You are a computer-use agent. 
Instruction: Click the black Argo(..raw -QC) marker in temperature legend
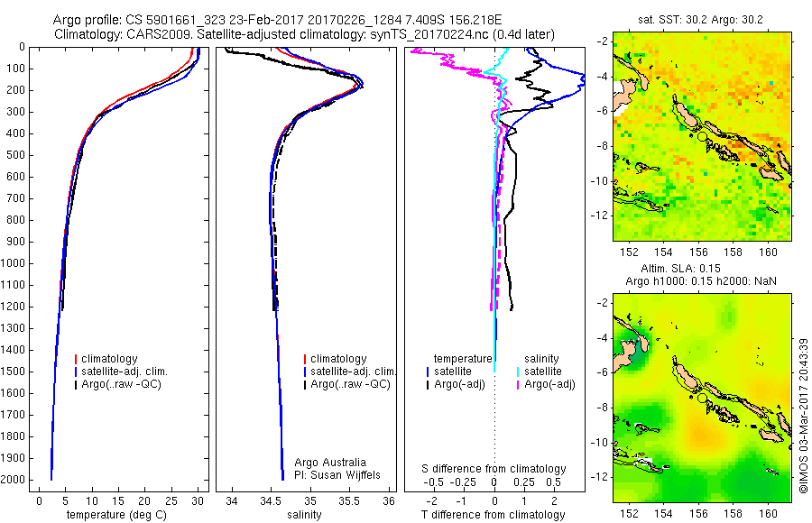[x=76, y=385]
